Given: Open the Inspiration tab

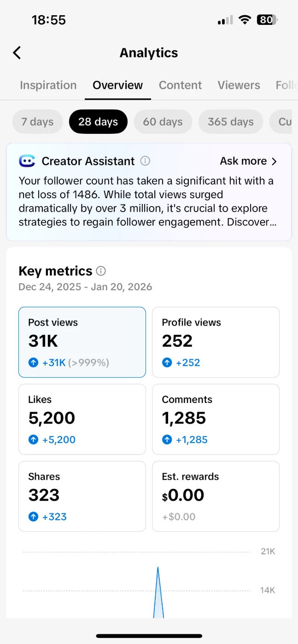Looking at the screenshot, I should coord(48,85).
